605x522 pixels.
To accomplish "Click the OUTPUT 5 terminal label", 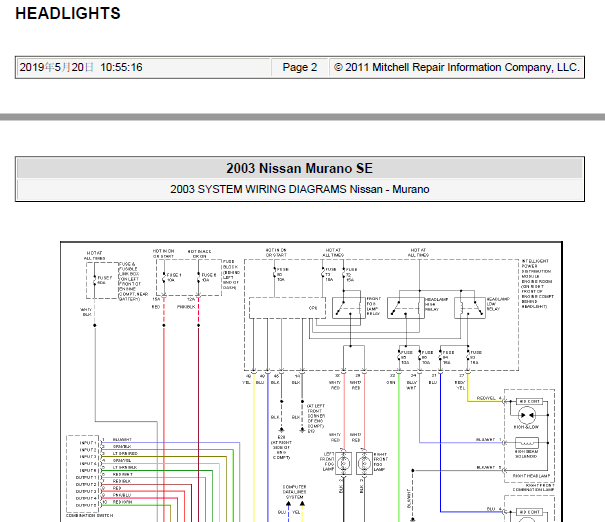I will point(86,505).
